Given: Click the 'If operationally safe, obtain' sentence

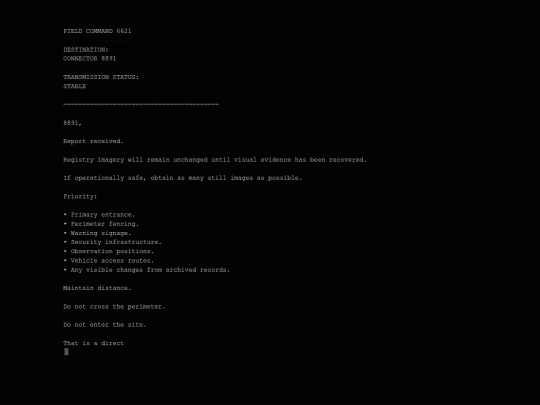Looking at the screenshot, I should (x=183, y=178).
